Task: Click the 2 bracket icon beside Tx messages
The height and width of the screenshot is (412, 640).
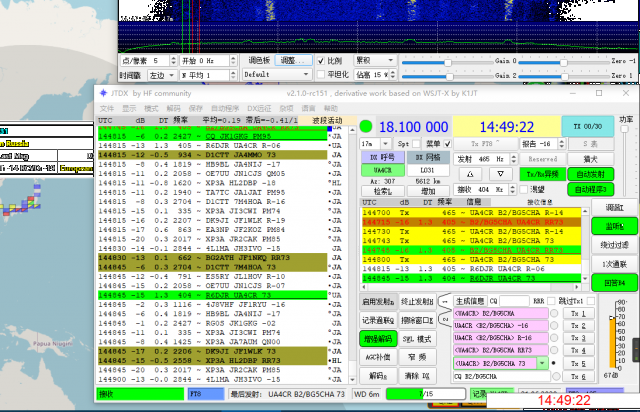Action: coord(444,319)
